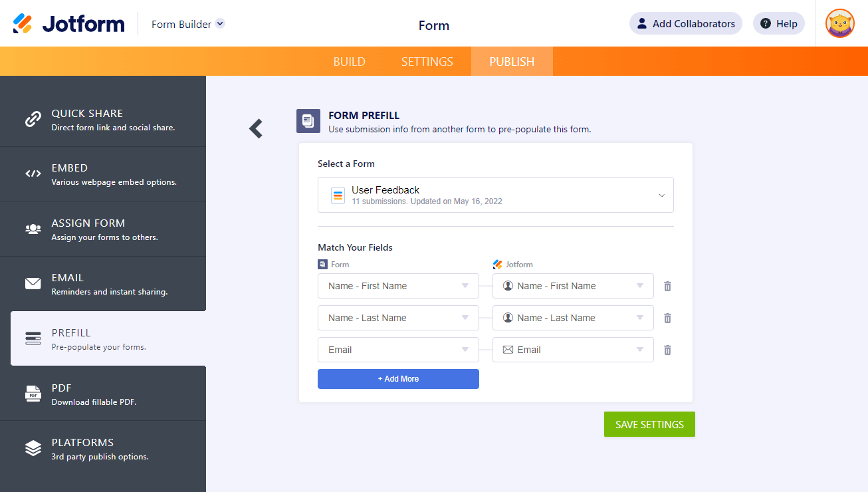Click the Save Settings button
This screenshot has height=492, width=868.
pos(649,424)
